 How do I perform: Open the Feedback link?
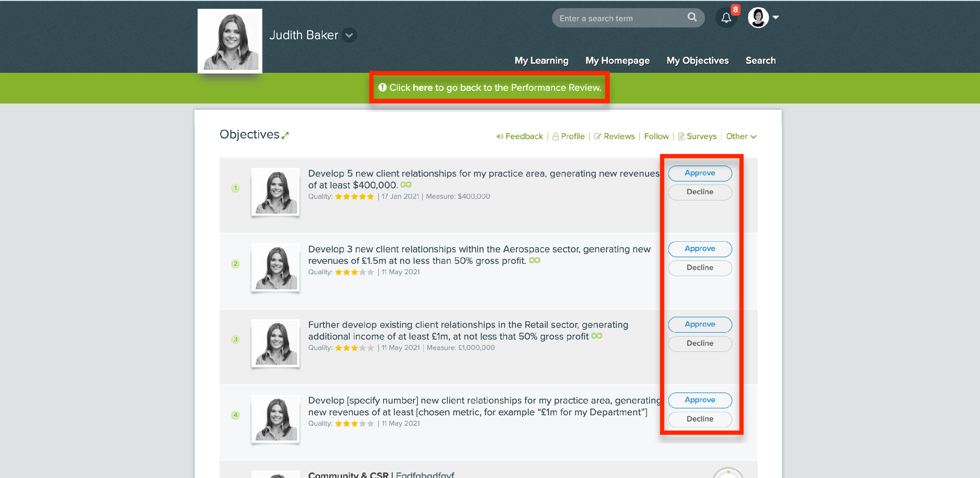pyautogui.click(x=520, y=136)
